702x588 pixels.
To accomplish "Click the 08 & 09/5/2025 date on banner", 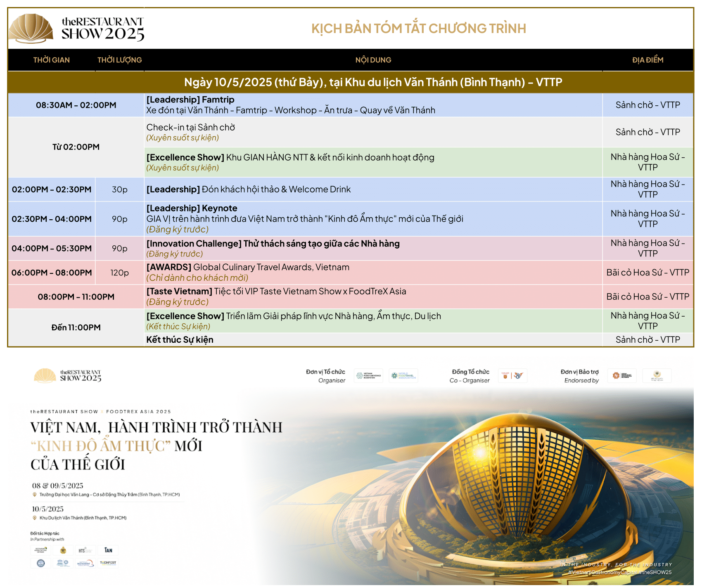I will (58, 486).
